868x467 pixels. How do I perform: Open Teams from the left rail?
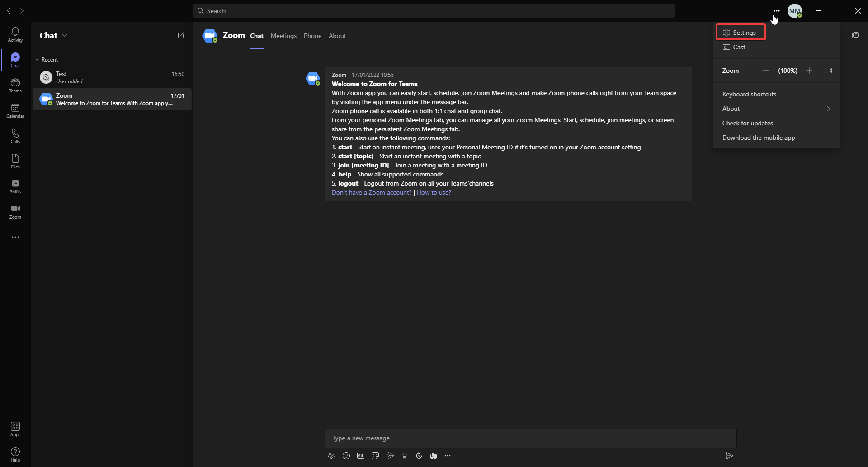(x=15, y=85)
